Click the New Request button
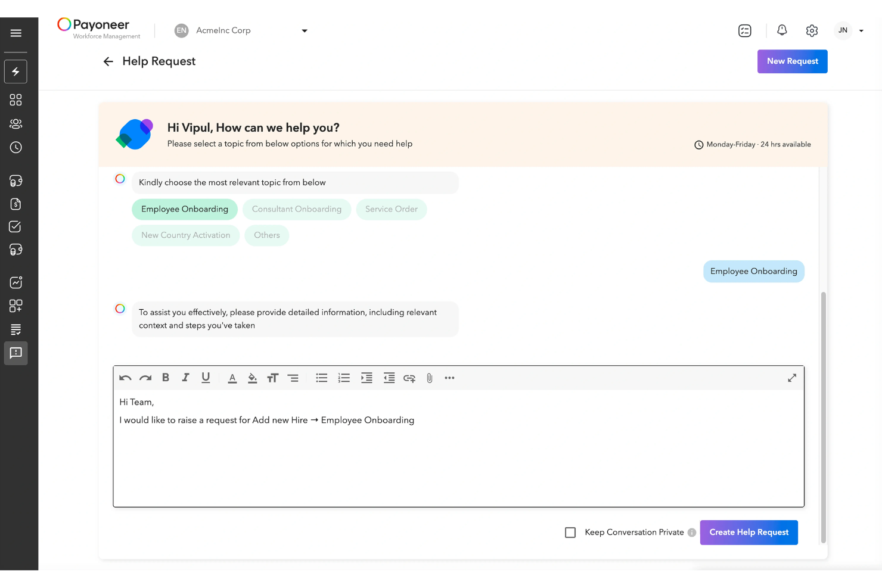882x588 pixels. tap(793, 61)
